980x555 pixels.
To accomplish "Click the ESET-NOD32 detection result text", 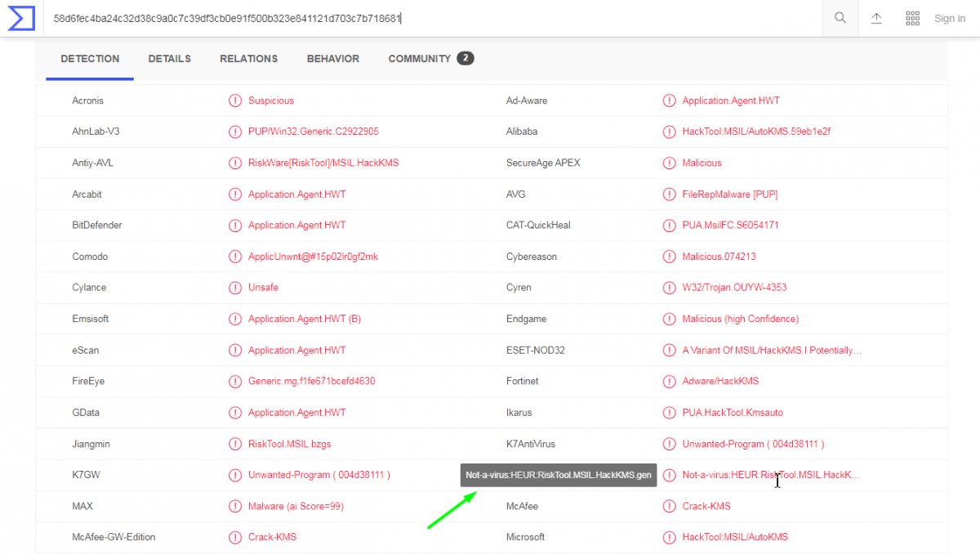I will [772, 350].
